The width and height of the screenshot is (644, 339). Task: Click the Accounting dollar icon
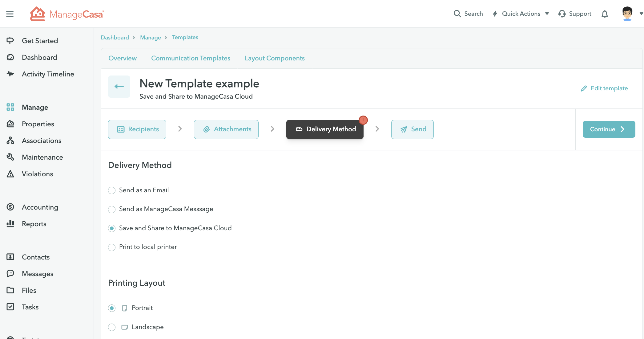(10, 207)
